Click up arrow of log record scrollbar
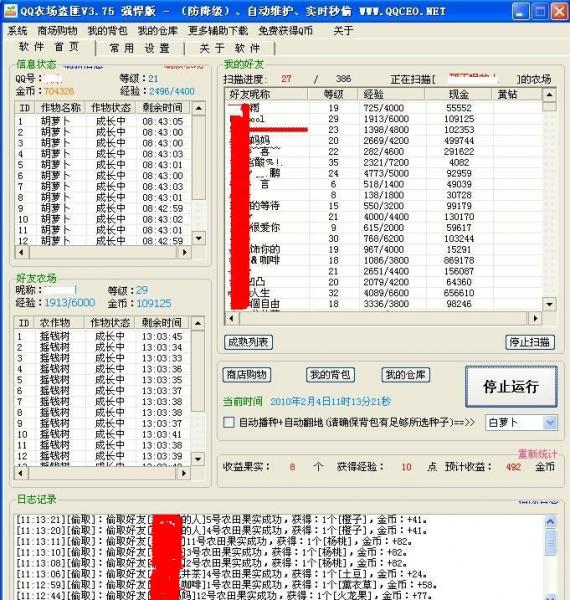 [551, 521]
